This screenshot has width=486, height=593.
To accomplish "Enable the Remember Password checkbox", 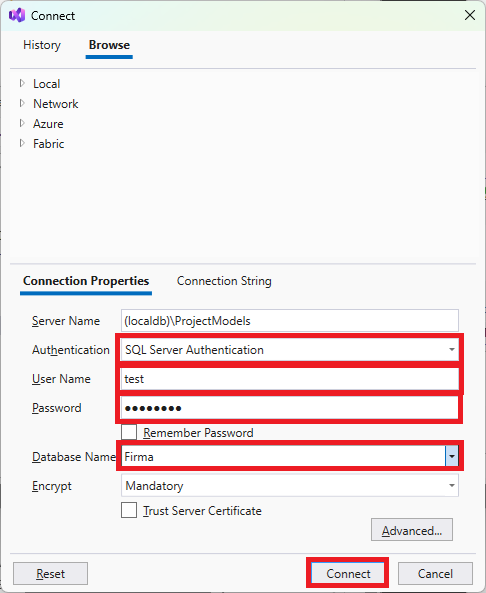I will point(129,432).
